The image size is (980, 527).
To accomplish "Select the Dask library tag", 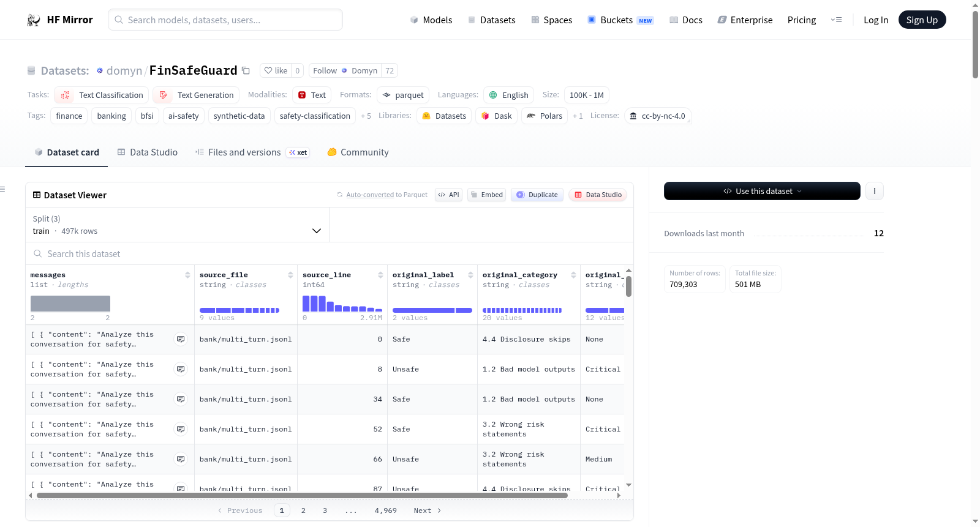I will click(x=496, y=116).
